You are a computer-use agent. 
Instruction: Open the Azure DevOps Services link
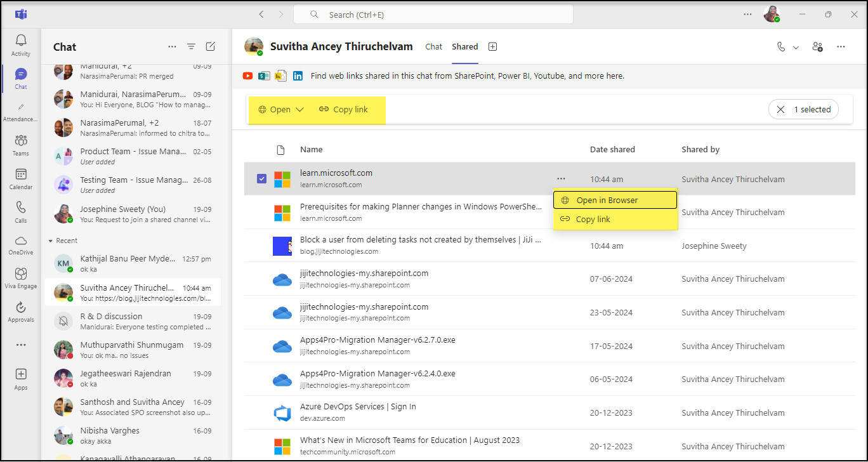[358, 407]
